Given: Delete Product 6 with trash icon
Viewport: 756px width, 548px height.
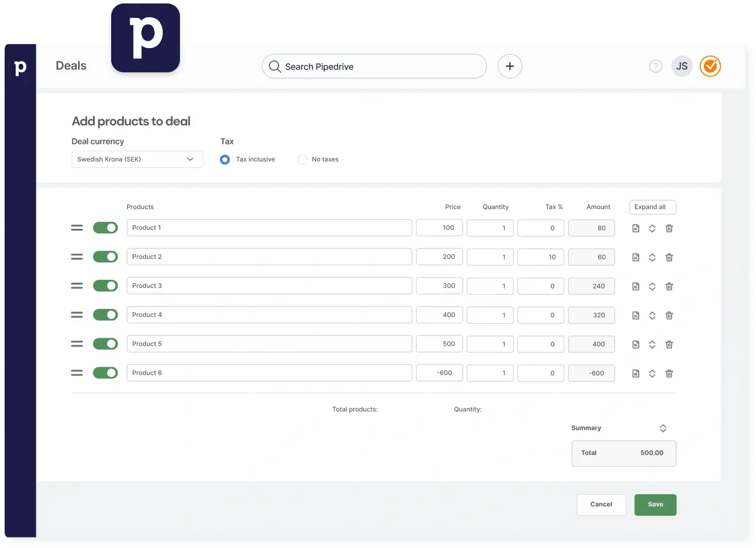Looking at the screenshot, I should click(669, 373).
